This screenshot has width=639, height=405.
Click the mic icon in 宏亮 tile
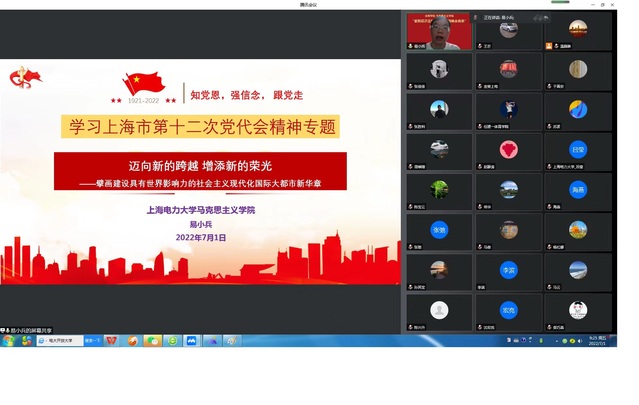point(480,327)
